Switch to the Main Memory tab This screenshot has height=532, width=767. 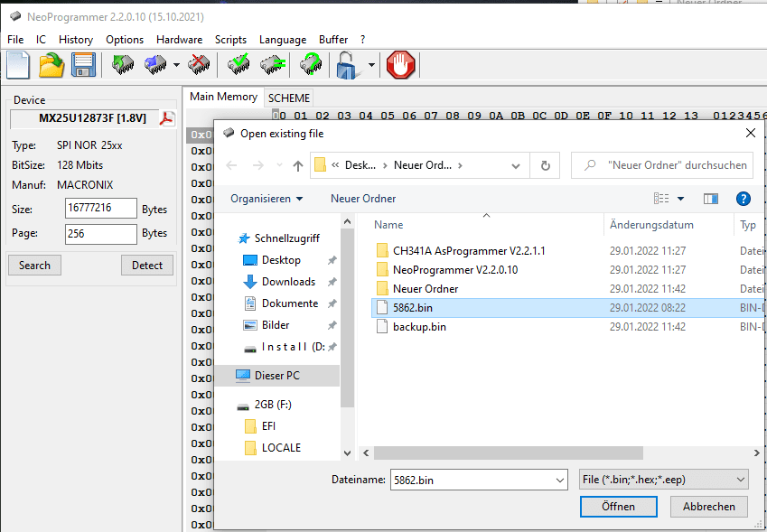coord(223,97)
